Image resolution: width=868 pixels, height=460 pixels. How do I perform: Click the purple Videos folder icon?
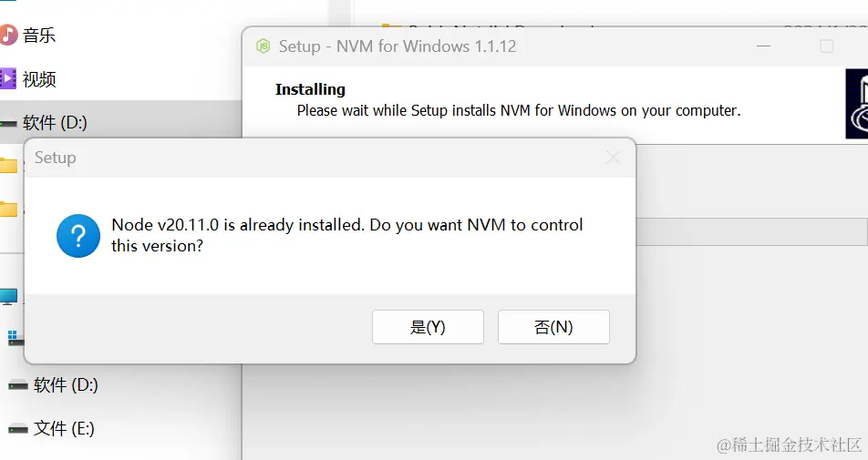[x=8, y=79]
